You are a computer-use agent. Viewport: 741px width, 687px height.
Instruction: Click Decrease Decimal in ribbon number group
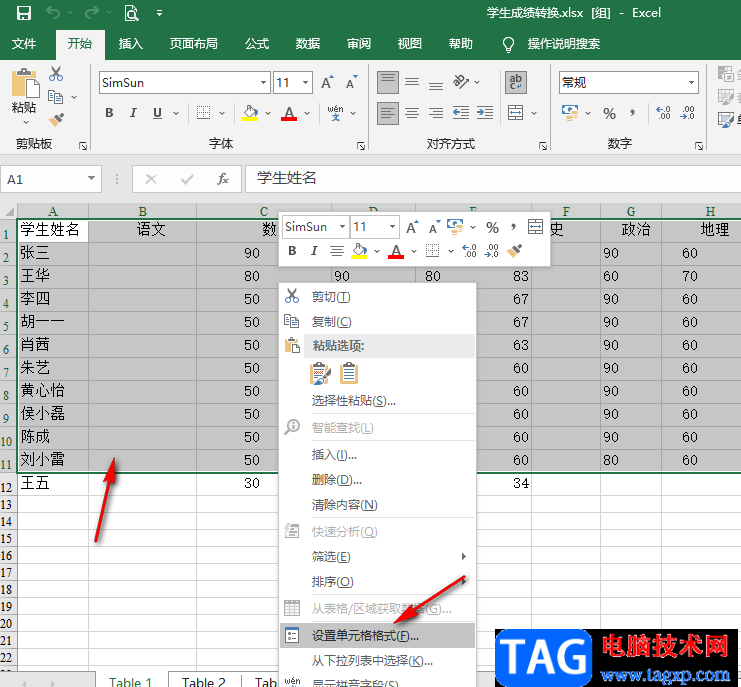(687, 113)
